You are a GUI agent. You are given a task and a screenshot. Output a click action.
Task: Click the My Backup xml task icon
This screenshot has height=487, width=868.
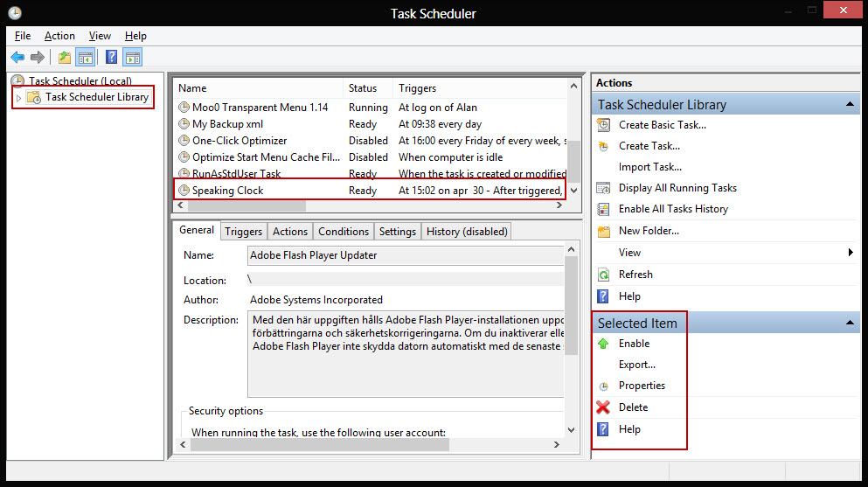coord(184,124)
